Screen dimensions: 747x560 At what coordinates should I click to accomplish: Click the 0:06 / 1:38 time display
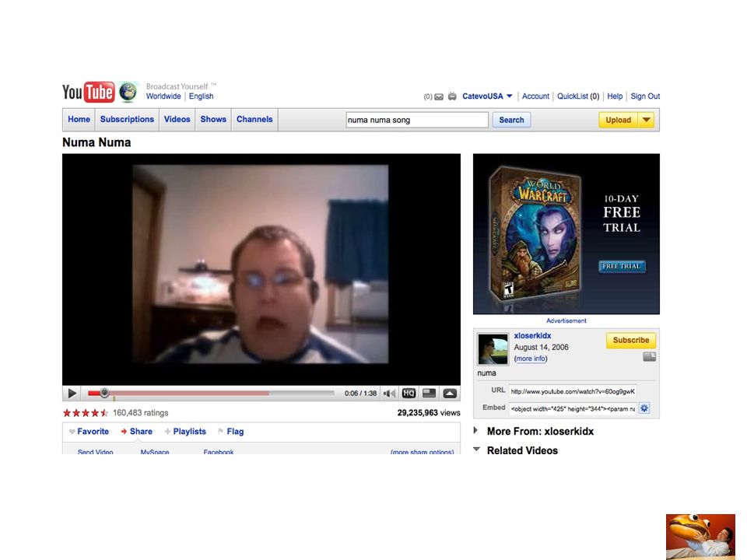360,394
